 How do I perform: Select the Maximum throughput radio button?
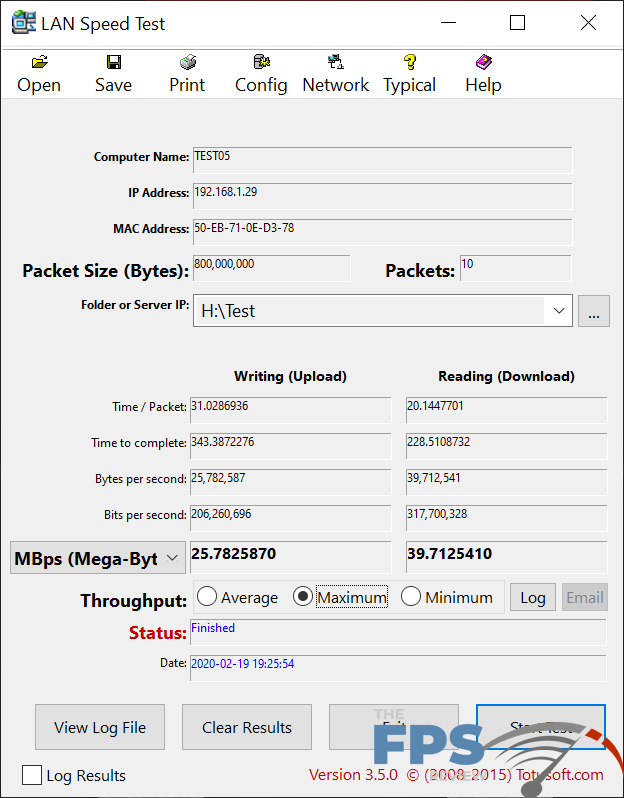(303, 596)
